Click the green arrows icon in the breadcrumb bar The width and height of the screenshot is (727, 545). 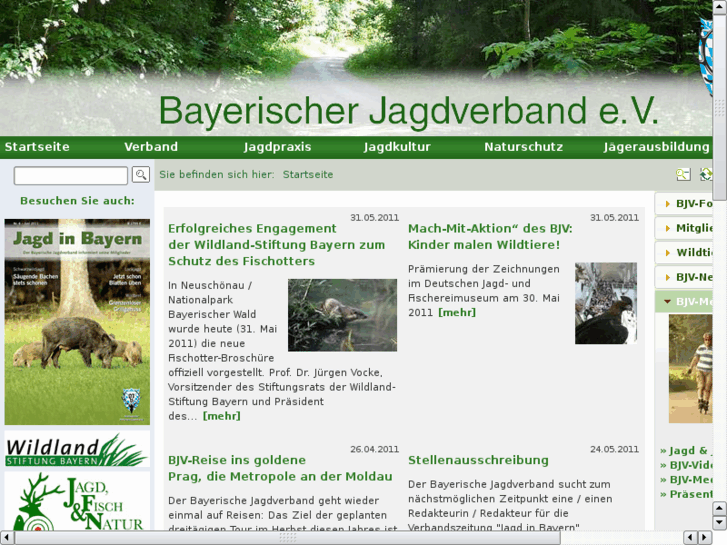tap(706, 174)
